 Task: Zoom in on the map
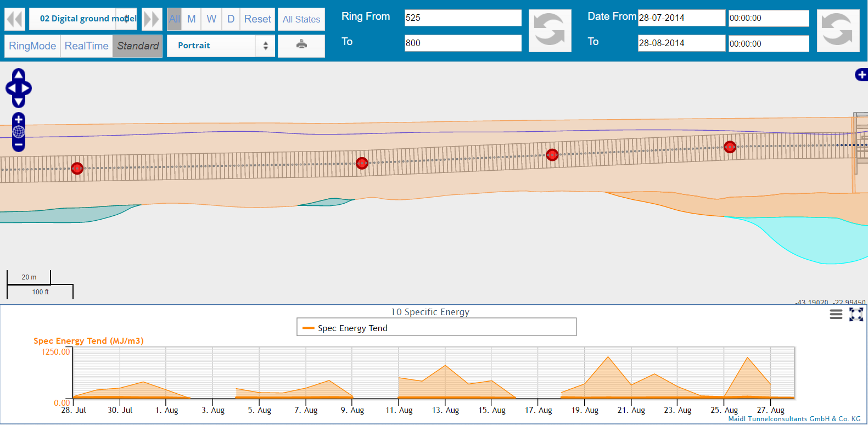coord(19,119)
